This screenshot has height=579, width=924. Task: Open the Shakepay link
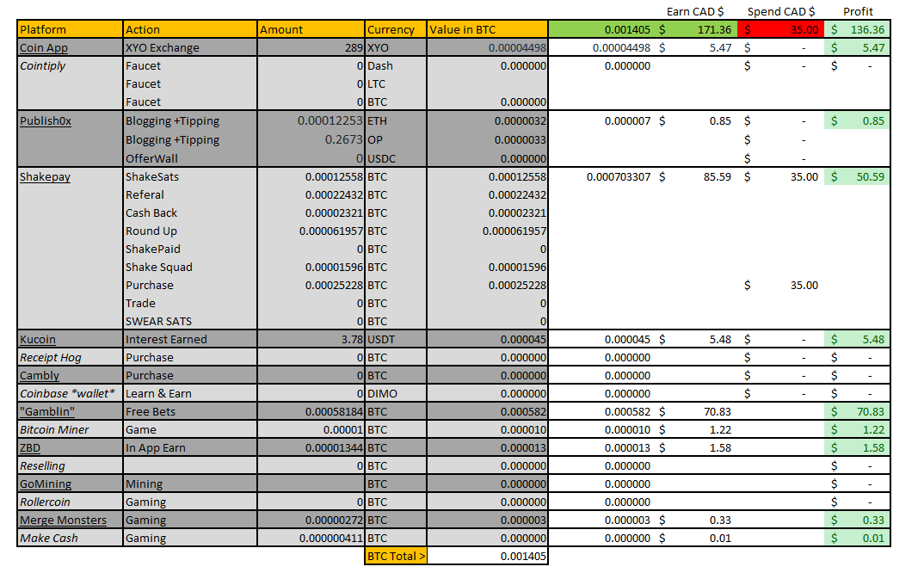point(45,176)
